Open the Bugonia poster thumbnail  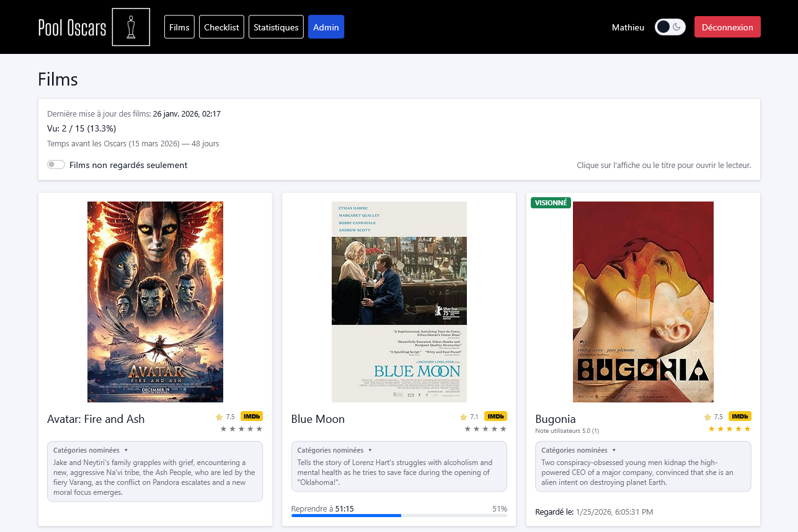click(x=643, y=302)
